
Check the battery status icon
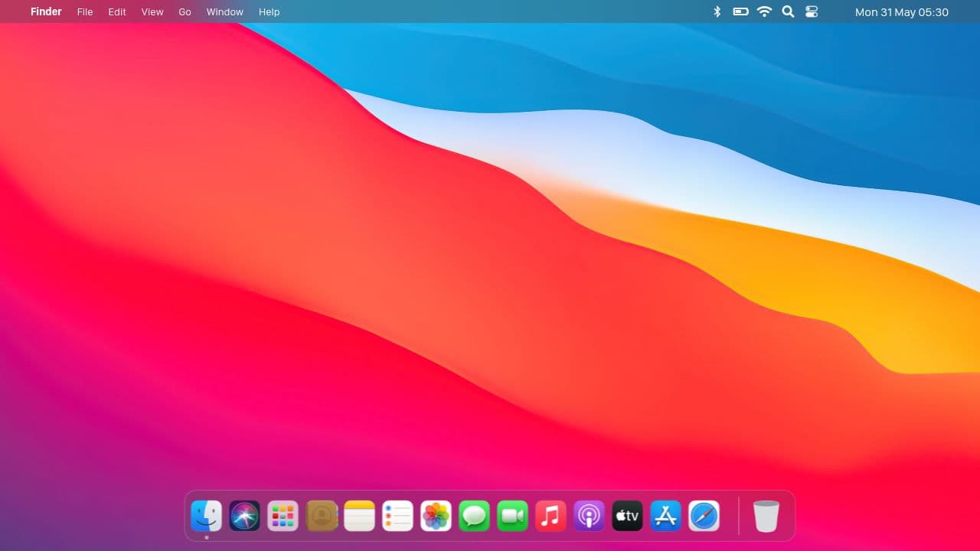pyautogui.click(x=740, y=11)
